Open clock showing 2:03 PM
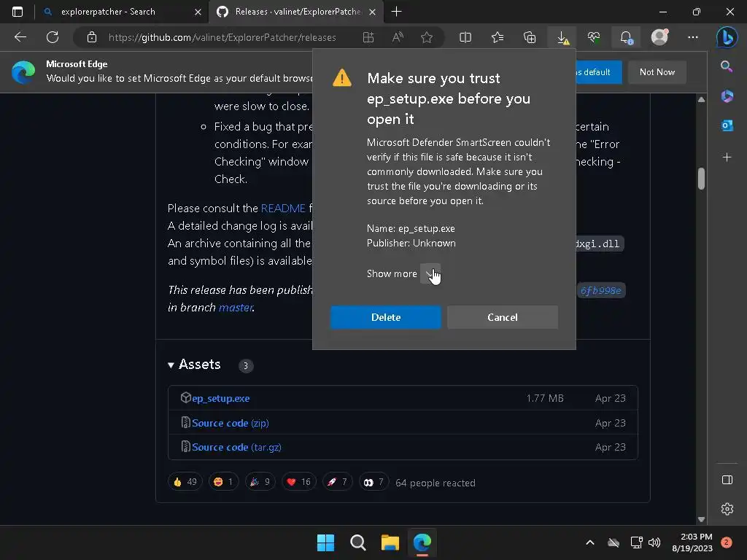 tap(692, 542)
